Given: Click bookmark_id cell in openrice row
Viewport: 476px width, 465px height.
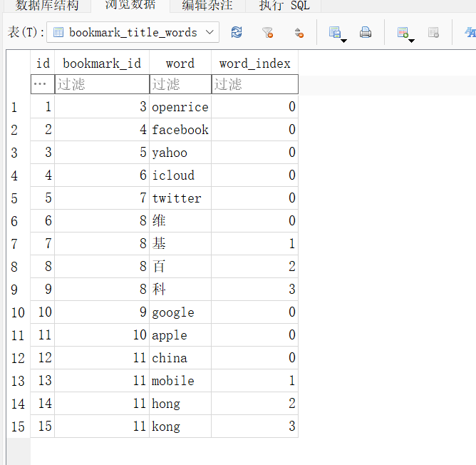Looking at the screenshot, I should 102,107.
